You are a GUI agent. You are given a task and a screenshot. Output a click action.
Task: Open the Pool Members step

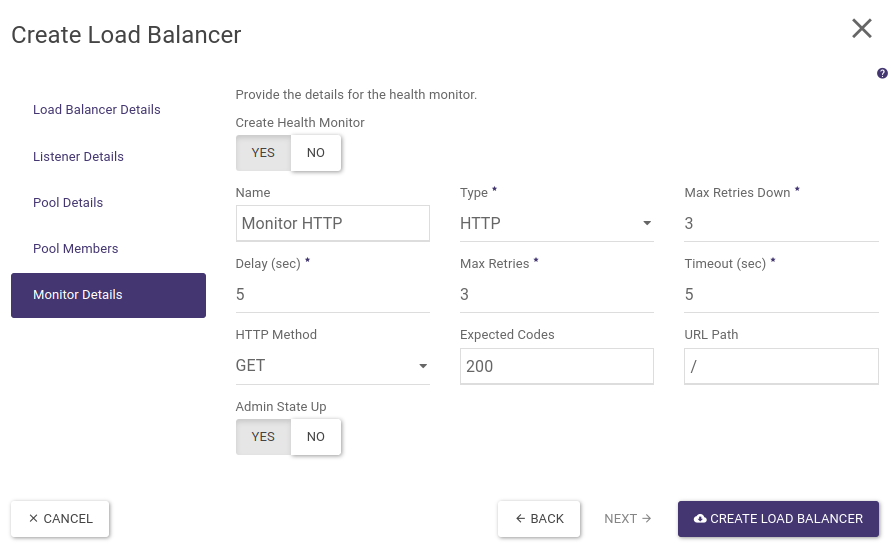tap(76, 249)
